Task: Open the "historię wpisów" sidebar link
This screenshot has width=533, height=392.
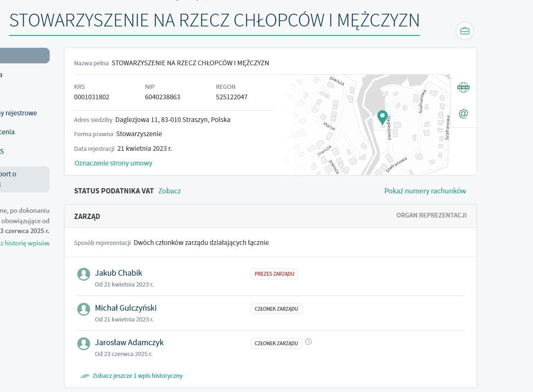Action: point(26,243)
